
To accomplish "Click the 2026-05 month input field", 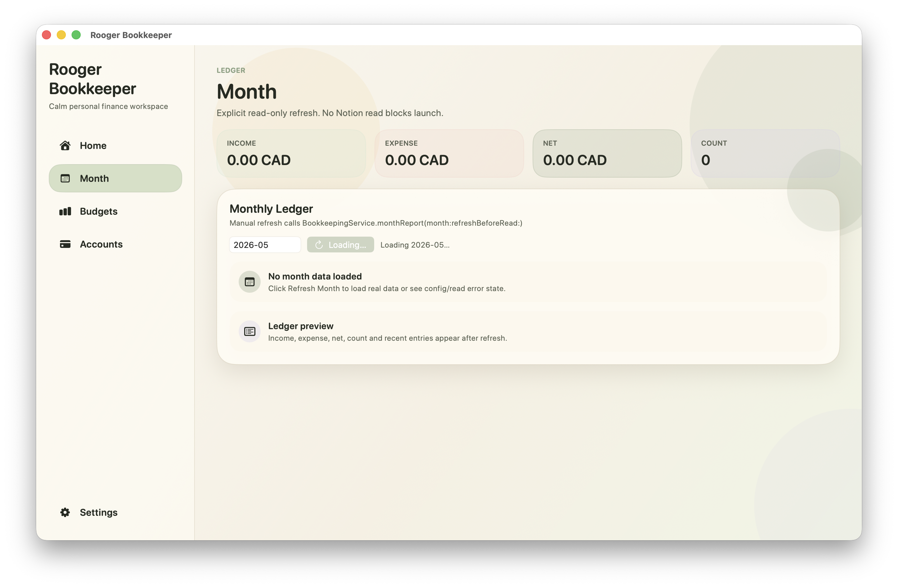I will click(265, 245).
